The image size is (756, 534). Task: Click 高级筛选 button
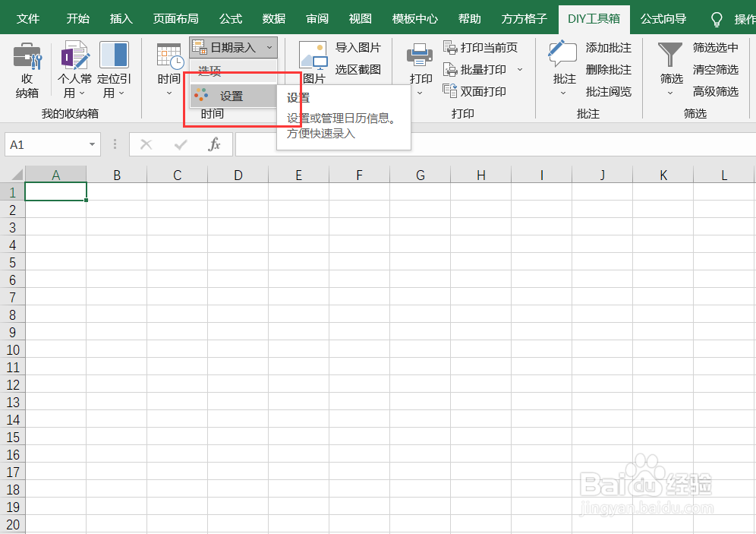(x=716, y=92)
